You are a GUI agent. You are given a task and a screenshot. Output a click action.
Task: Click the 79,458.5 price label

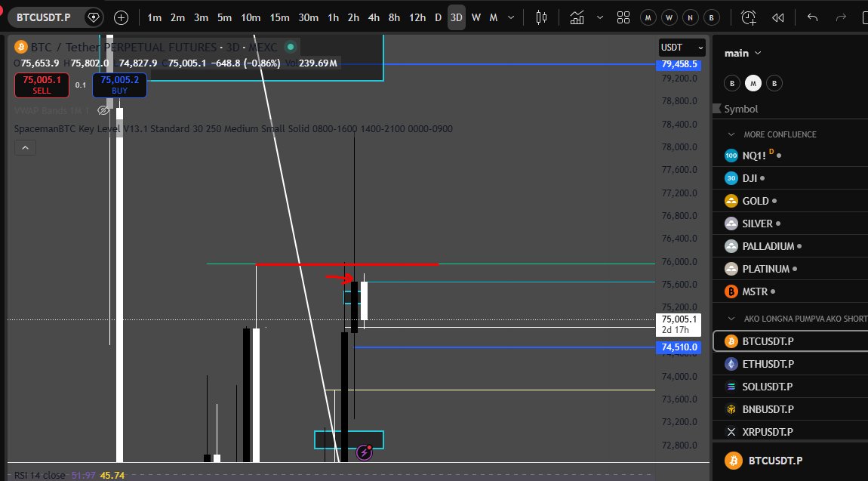679,64
